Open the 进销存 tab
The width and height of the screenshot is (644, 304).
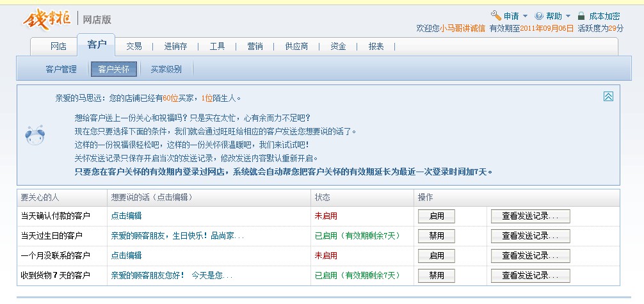(x=175, y=46)
